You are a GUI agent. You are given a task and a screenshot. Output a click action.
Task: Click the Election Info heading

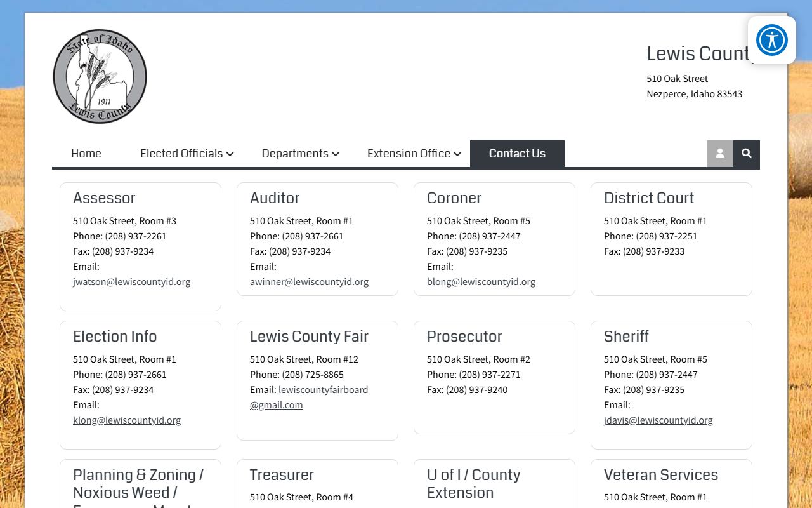pyautogui.click(x=115, y=337)
